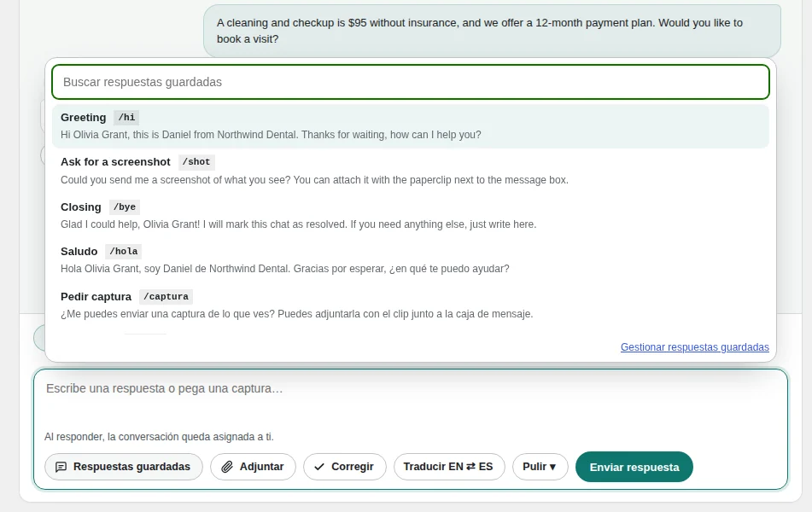The image size is (812, 512).
Task: Open the Pulir dropdown arrow
Action: (552, 467)
